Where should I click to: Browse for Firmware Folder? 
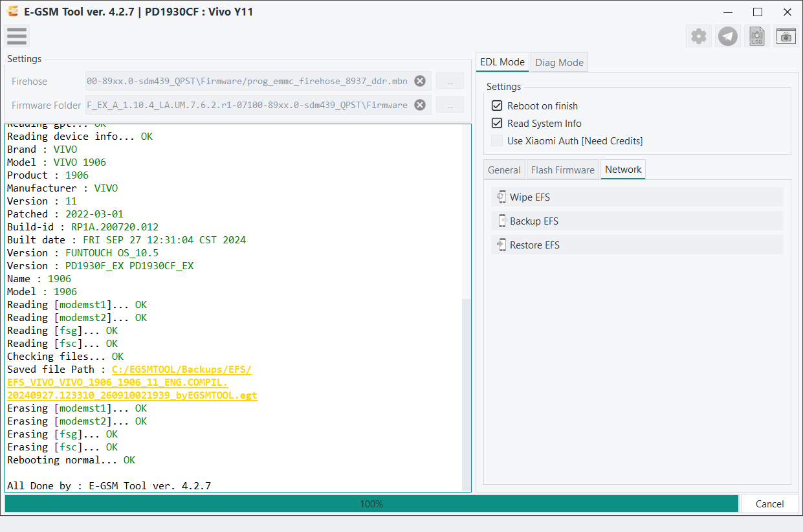pyautogui.click(x=450, y=105)
